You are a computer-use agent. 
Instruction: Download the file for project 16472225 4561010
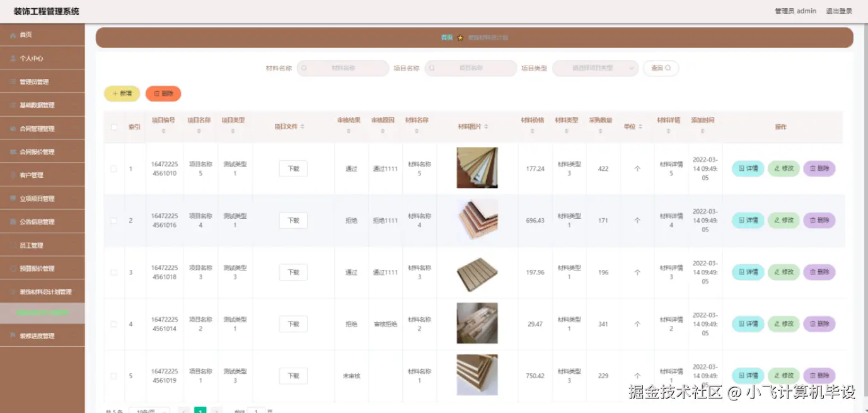pyautogui.click(x=293, y=168)
